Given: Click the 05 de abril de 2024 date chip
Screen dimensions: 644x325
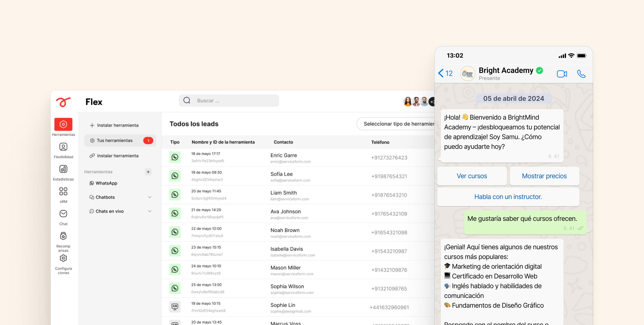Looking at the screenshot, I should [x=514, y=98].
